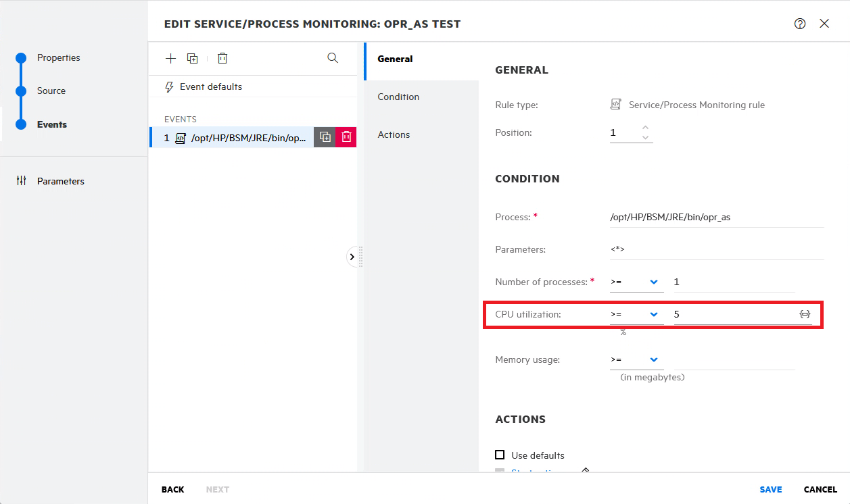Click the duplicate event icon in the toolbar
Image resolution: width=850 pixels, height=504 pixels.
(192, 57)
